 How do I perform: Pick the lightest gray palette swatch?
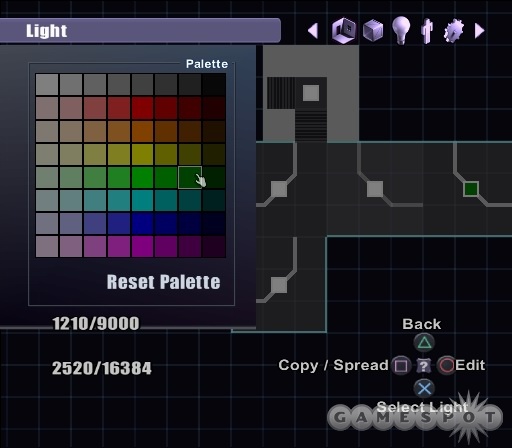(x=47, y=85)
